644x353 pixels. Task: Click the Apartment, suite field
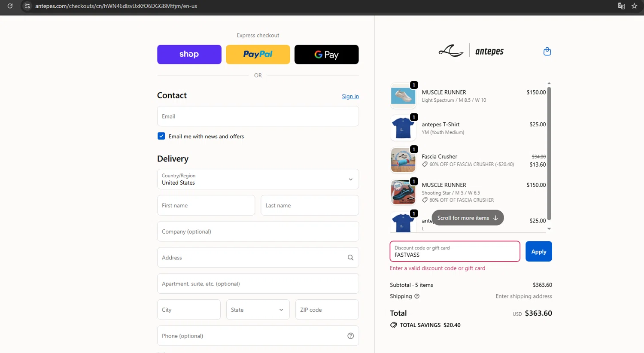(x=258, y=284)
